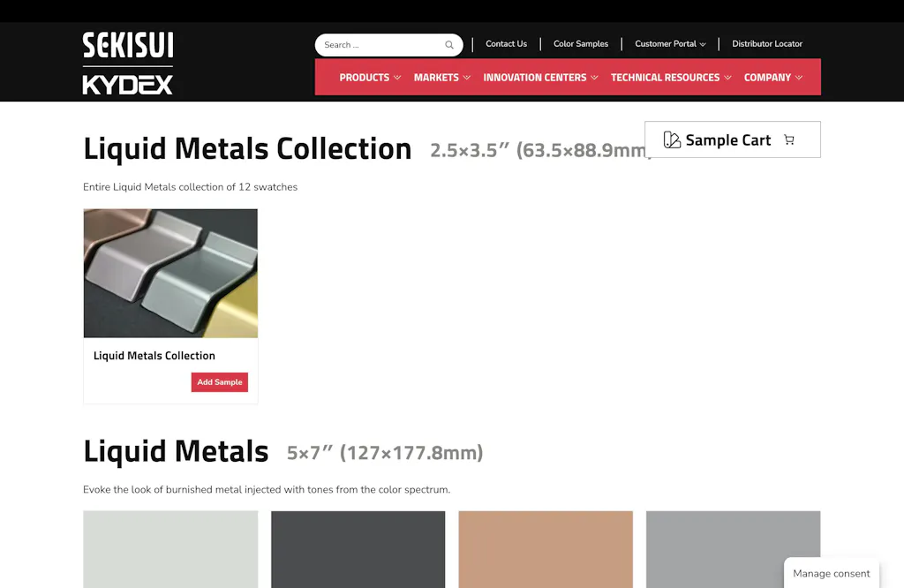Open the Markets menu
The width and height of the screenshot is (904, 588).
[441, 77]
